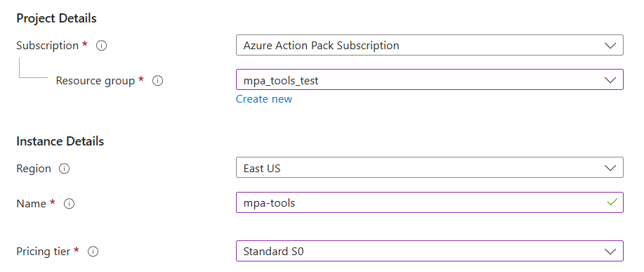Screen dimensions: 644x272
Task: Open the Subscription info tooltip icon
Action: [x=101, y=46]
